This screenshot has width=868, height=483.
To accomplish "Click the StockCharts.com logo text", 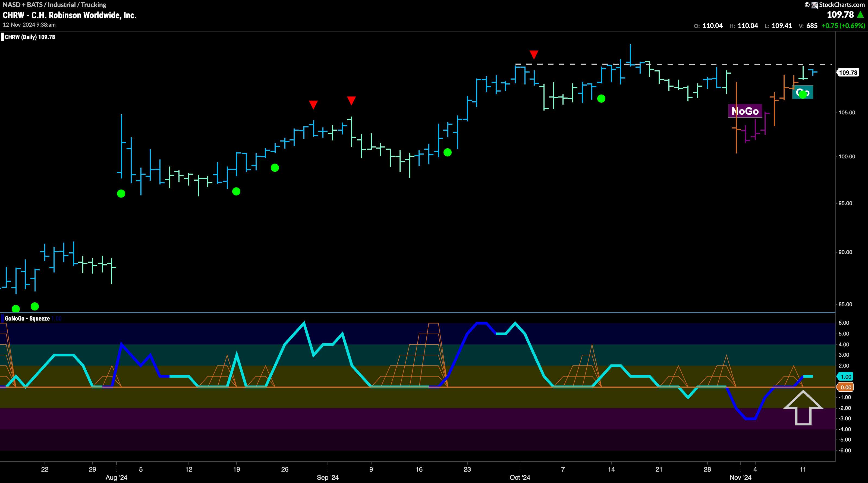I will 842,5.
